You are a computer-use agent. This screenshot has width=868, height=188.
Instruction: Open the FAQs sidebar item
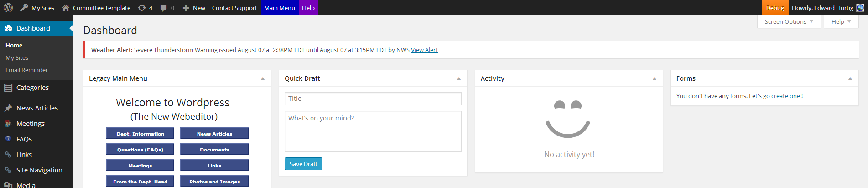(24, 139)
